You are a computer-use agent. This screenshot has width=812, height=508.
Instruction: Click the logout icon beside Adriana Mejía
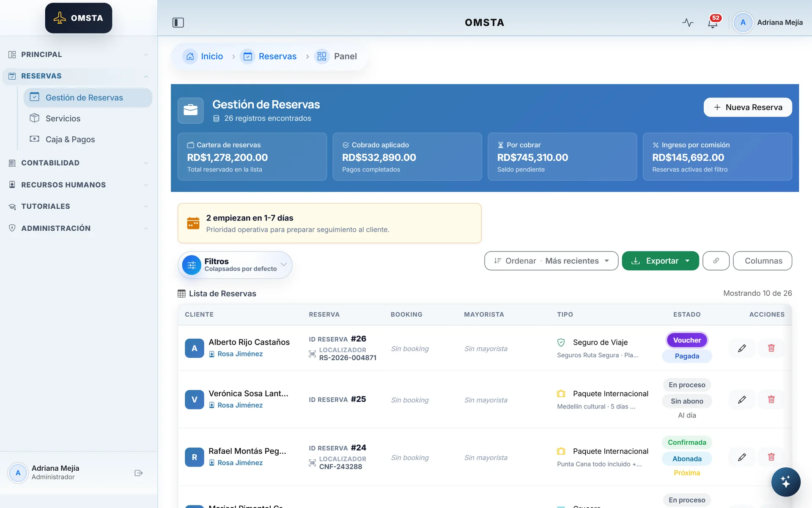[138, 473]
